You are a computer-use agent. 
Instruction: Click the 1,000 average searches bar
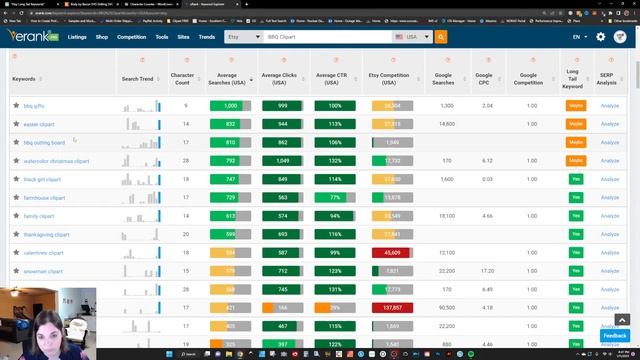(231, 106)
